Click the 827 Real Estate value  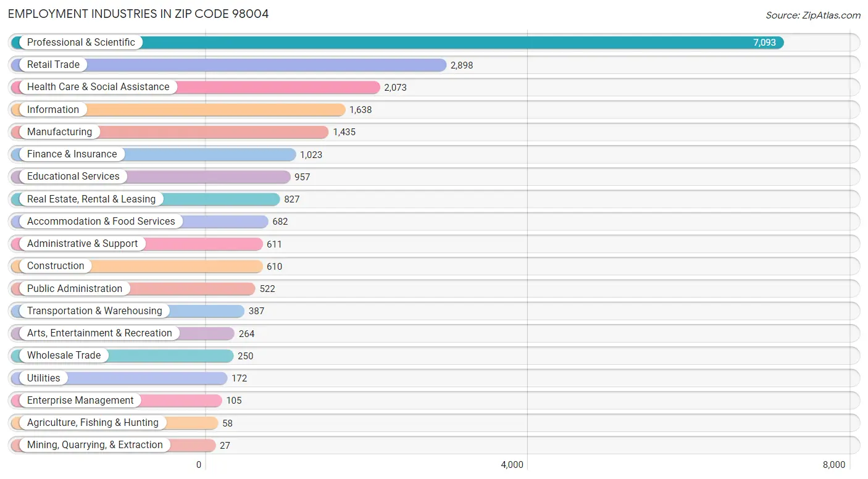pyautogui.click(x=292, y=199)
